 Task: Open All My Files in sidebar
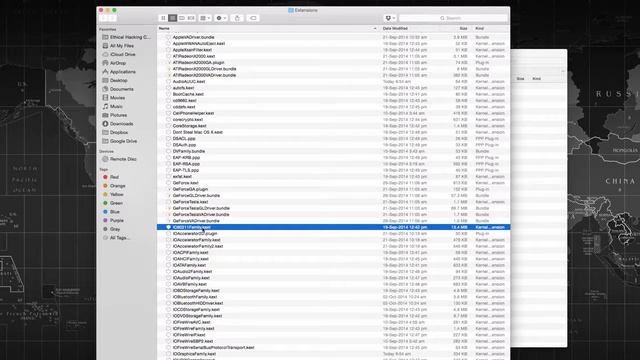pos(118,46)
